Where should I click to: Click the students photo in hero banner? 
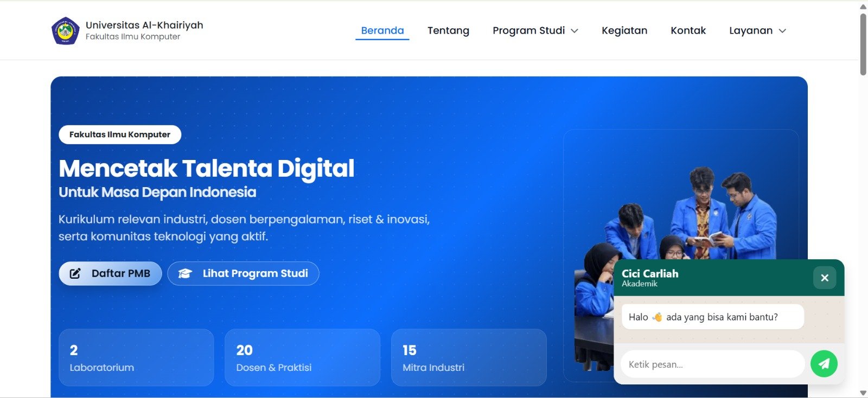681,217
